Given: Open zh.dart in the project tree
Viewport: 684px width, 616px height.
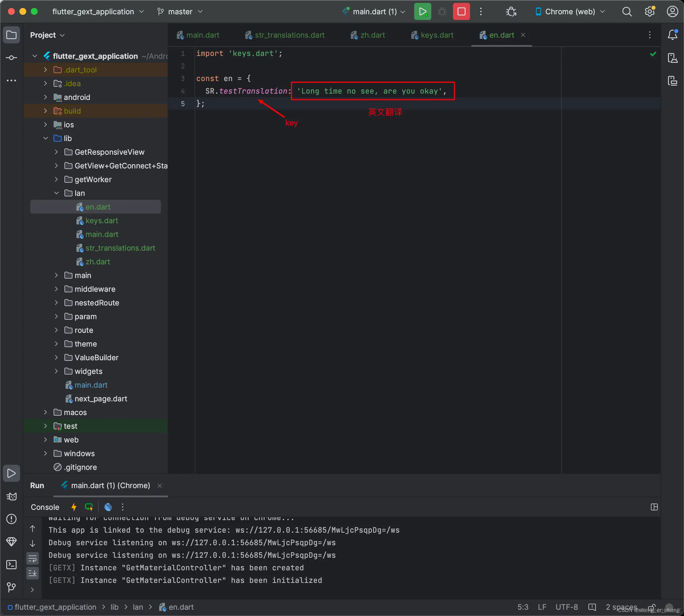Looking at the screenshot, I should click(x=98, y=262).
